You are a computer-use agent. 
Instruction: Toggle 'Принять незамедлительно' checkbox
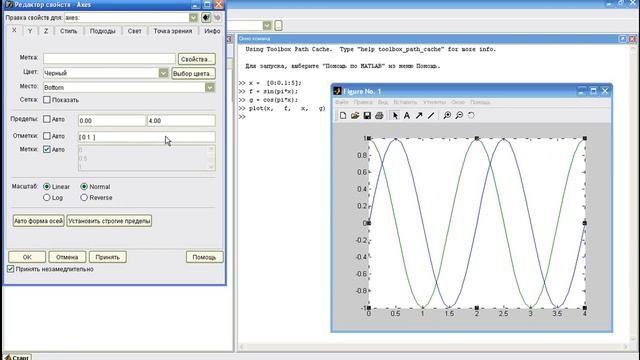pyautogui.click(x=11, y=269)
